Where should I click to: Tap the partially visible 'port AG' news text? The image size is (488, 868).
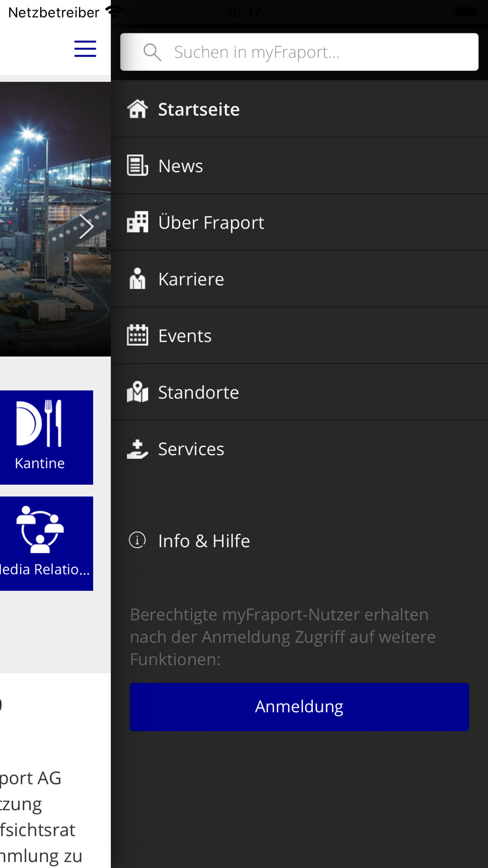(x=31, y=778)
